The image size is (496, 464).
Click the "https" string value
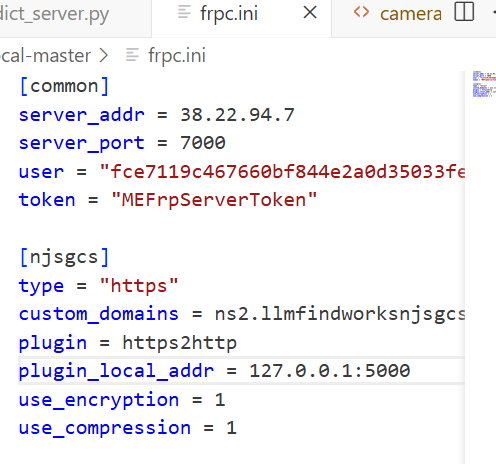pos(139,286)
